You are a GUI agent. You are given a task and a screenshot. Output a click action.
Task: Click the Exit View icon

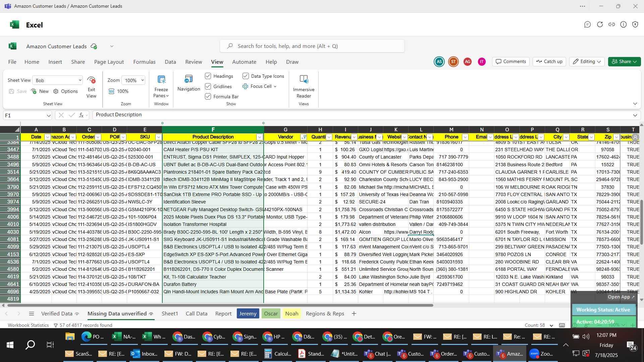point(91,80)
